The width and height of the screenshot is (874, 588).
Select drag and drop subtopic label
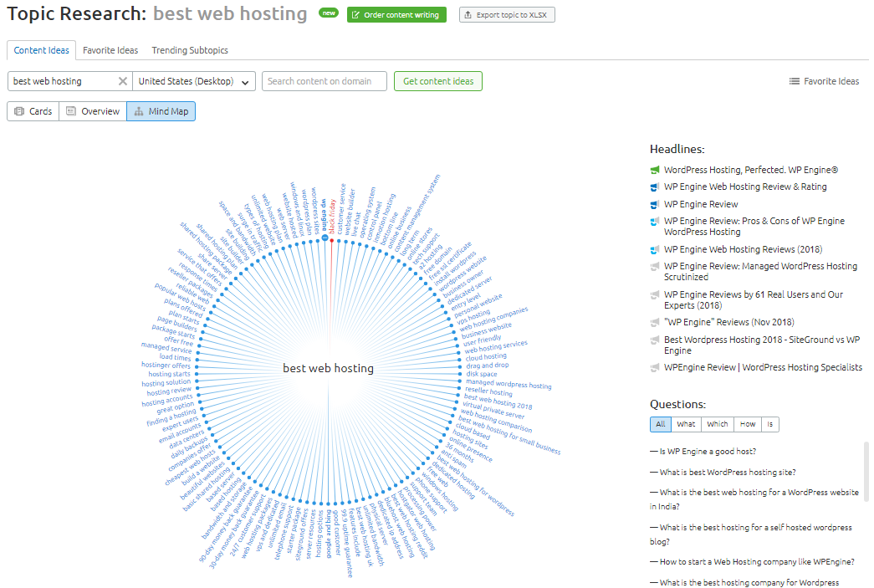coord(487,366)
